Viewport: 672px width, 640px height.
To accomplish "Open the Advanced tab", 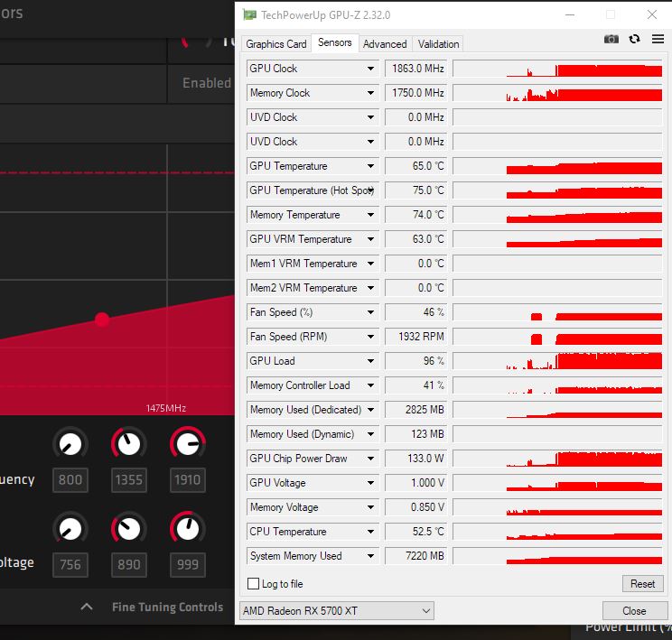I will coord(385,43).
